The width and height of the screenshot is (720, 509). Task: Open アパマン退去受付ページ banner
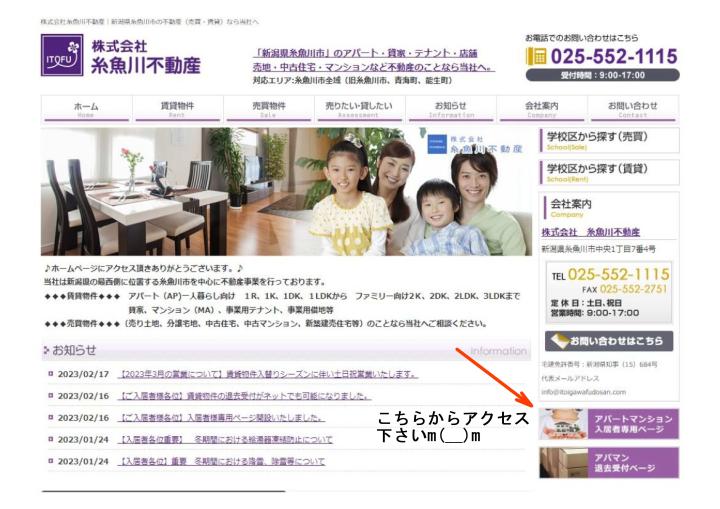608,461
